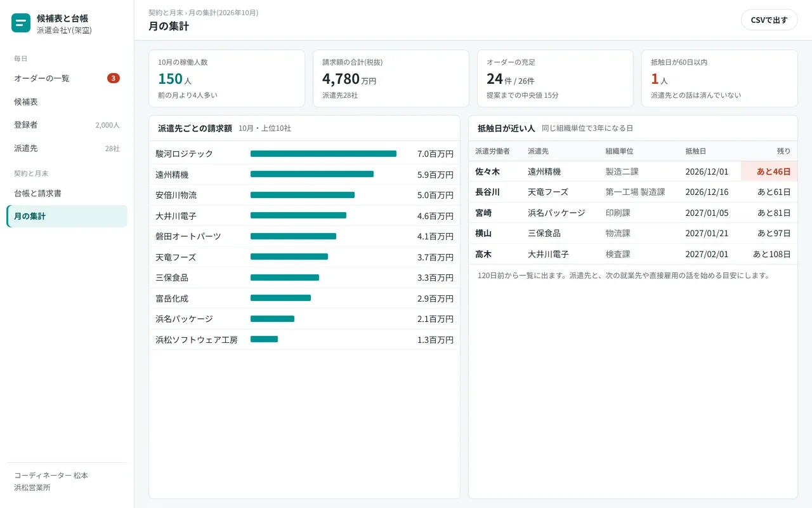Click コーディネーター 松本 in the sidebar footer
Viewport: 812px width, 508px height.
coord(51,475)
